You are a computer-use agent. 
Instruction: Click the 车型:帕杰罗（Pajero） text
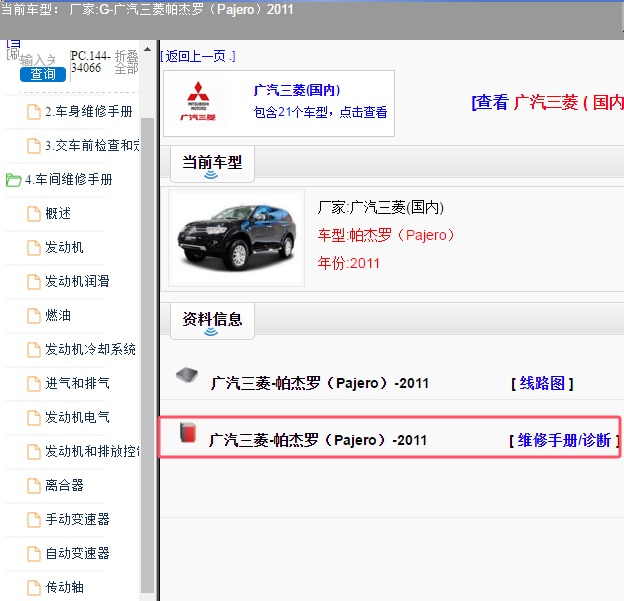coord(386,235)
